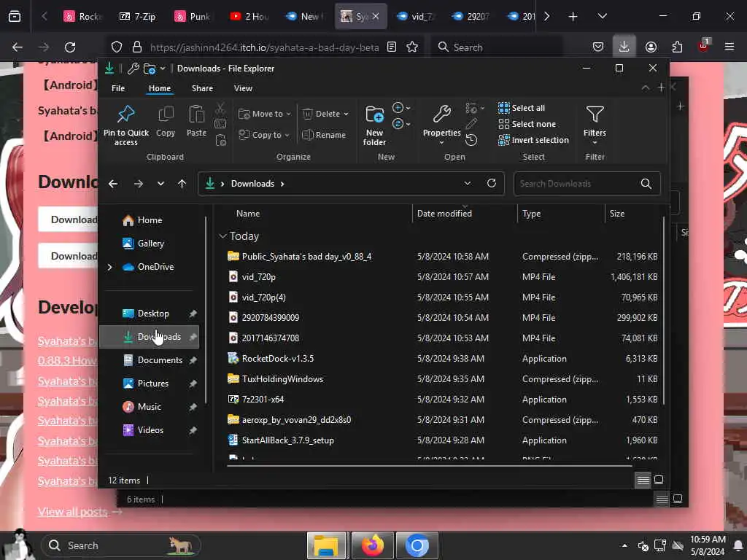747x560 pixels.
Task: Bookmark this page with star icon
Action: pos(413,47)
